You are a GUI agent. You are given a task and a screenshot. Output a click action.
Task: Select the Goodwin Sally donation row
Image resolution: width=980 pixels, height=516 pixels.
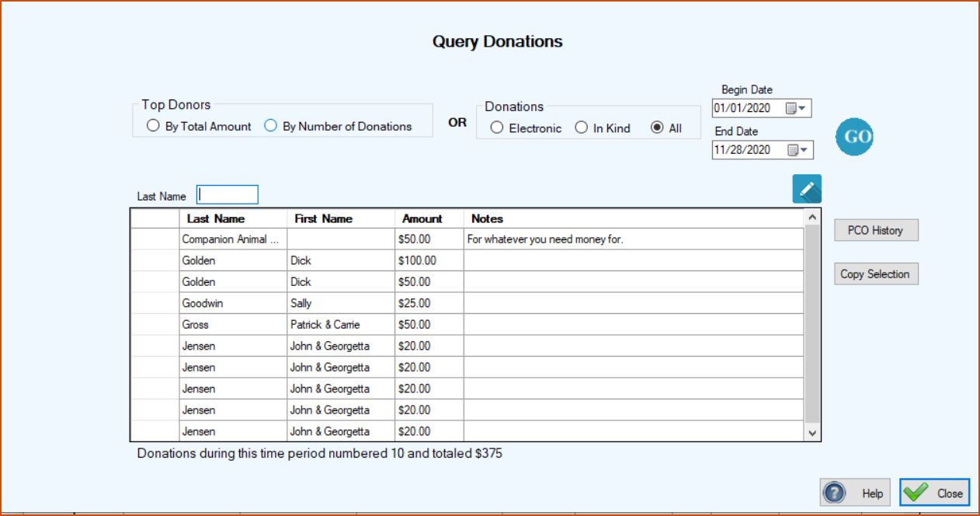click(x=467, y=303)
